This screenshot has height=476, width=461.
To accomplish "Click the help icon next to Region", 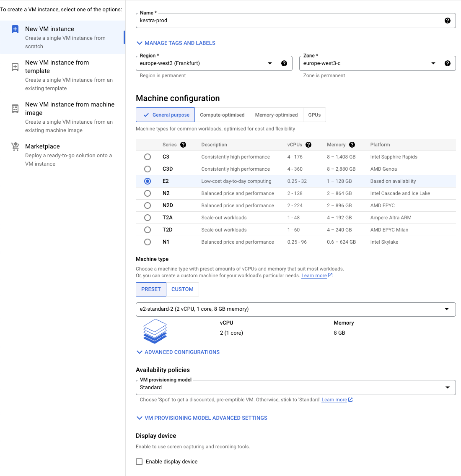I will (x=284, y=63).
